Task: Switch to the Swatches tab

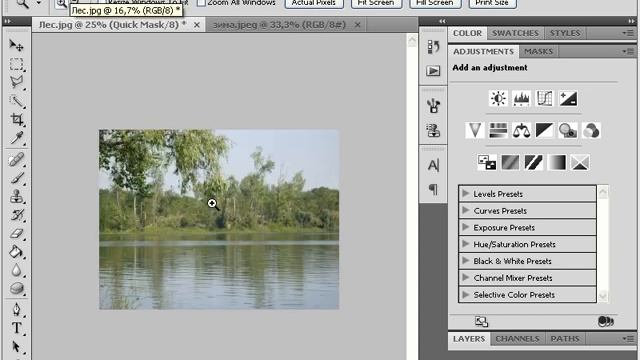Action: coord(515,33)
